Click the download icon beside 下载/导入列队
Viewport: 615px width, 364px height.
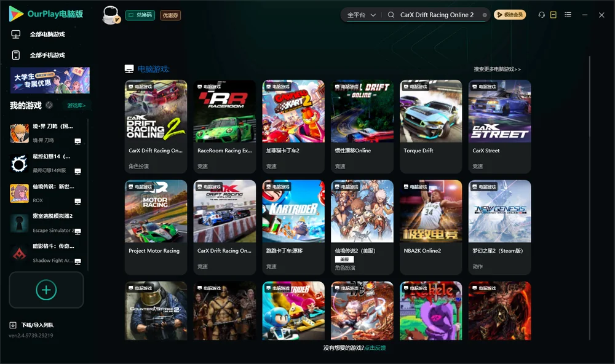pos(12,325)
